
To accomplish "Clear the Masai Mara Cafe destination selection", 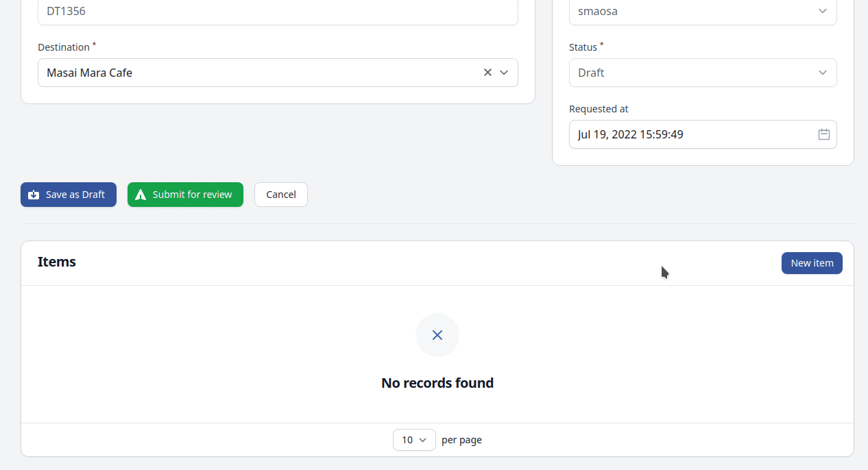I will [x=487, y=72].
